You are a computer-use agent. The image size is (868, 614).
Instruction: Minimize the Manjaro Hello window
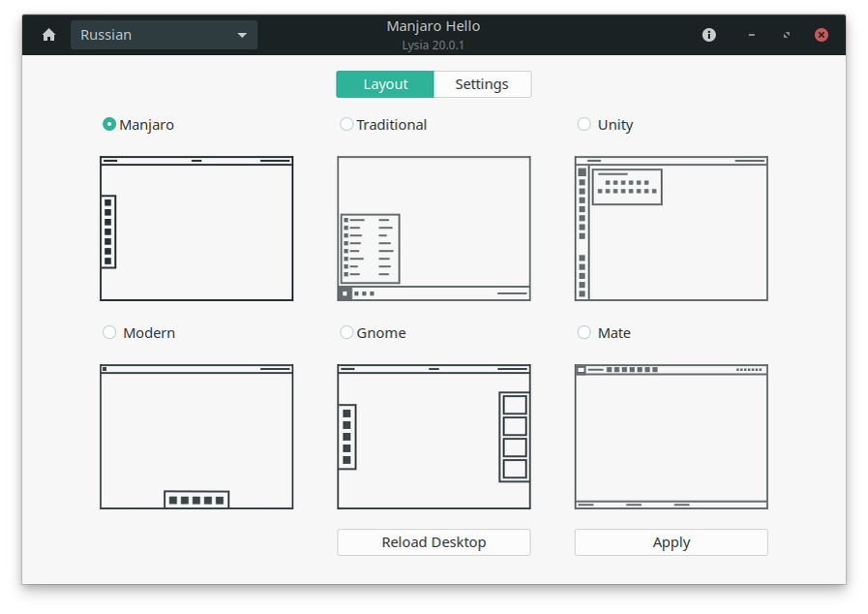pos(751,35)
